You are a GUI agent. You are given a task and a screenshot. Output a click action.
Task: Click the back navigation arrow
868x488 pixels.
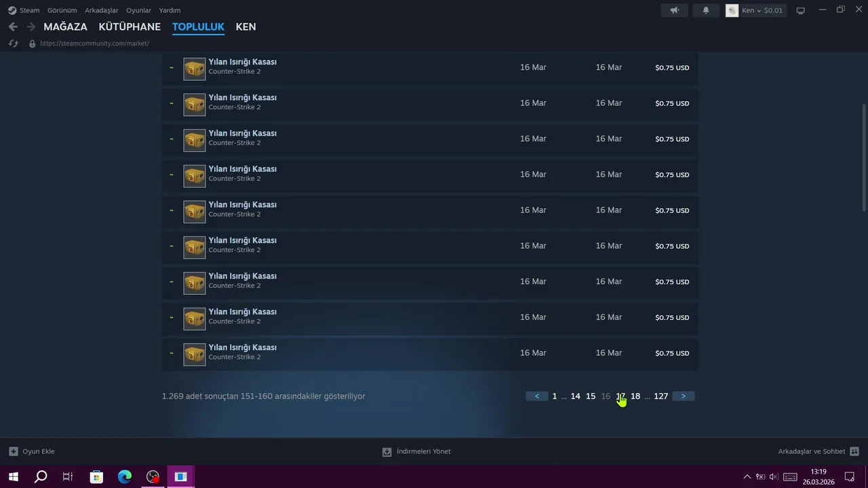coord(13,27)
